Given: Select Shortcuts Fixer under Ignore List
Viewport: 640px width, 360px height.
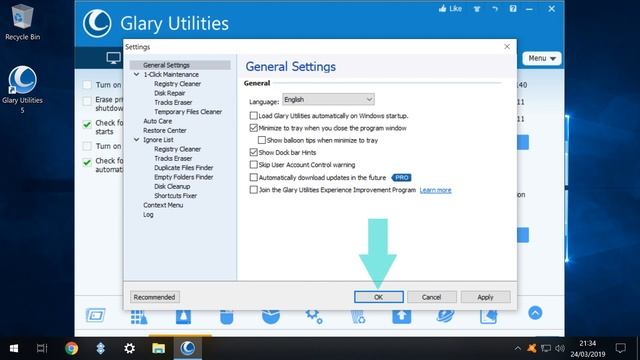Looking at the screenshot, I should point(176,196).
